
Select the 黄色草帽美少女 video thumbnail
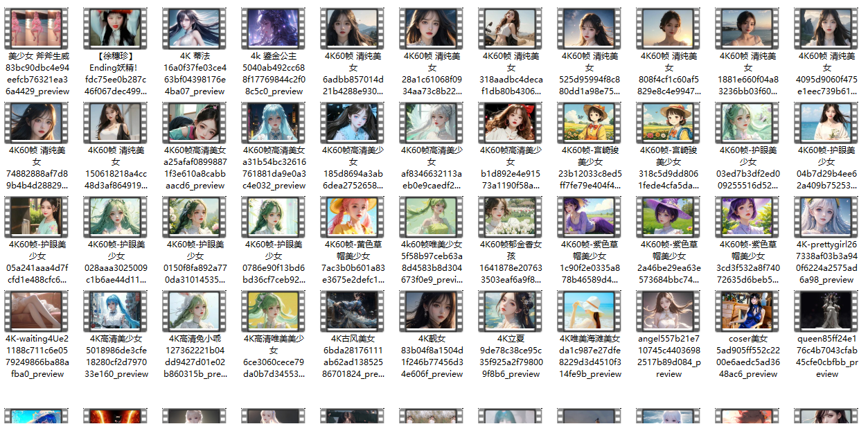point(353,216)
